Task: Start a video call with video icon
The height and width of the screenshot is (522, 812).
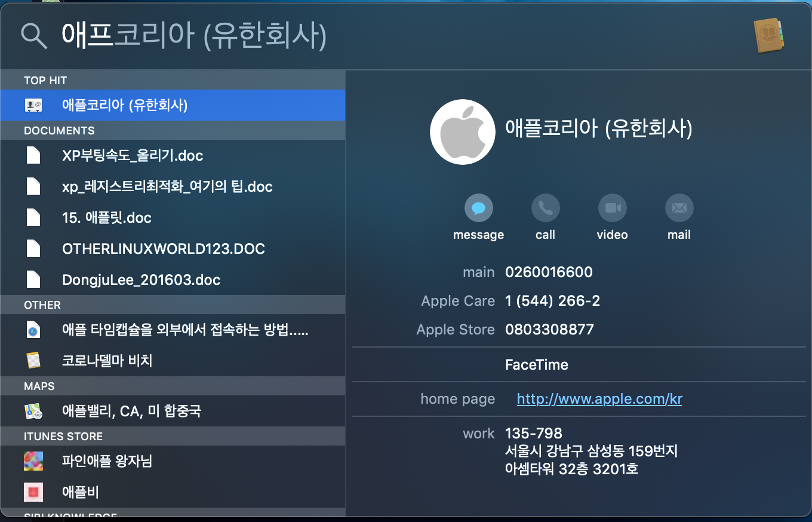Action: pos(613,208)
